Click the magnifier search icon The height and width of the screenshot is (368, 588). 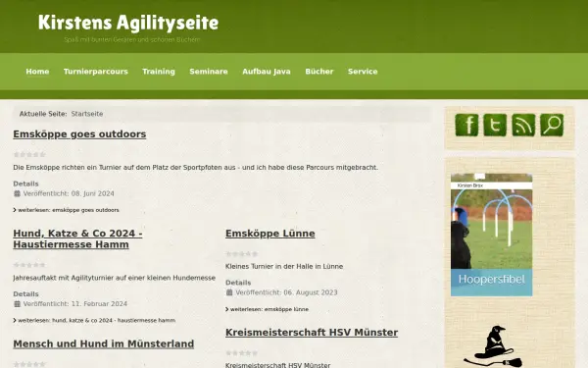552,125
